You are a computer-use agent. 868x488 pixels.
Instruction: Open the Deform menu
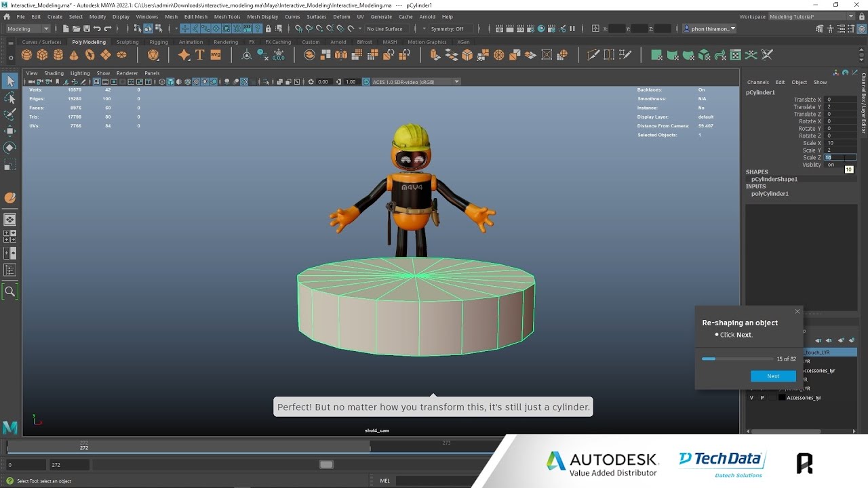coord(342,16)
